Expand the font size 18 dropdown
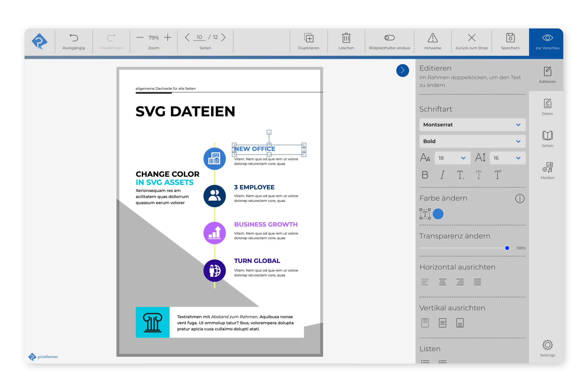Image resolution: width=588 pixels, height=392 pixels. 452,158
